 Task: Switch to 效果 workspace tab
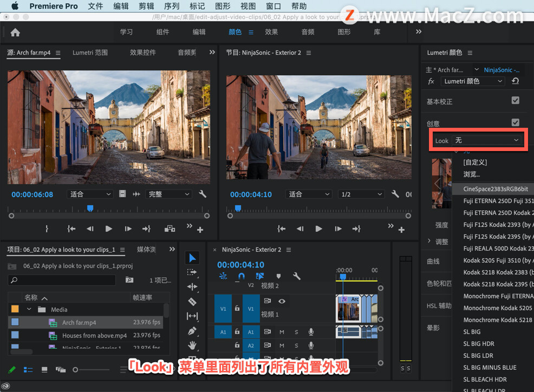point(271,31)
